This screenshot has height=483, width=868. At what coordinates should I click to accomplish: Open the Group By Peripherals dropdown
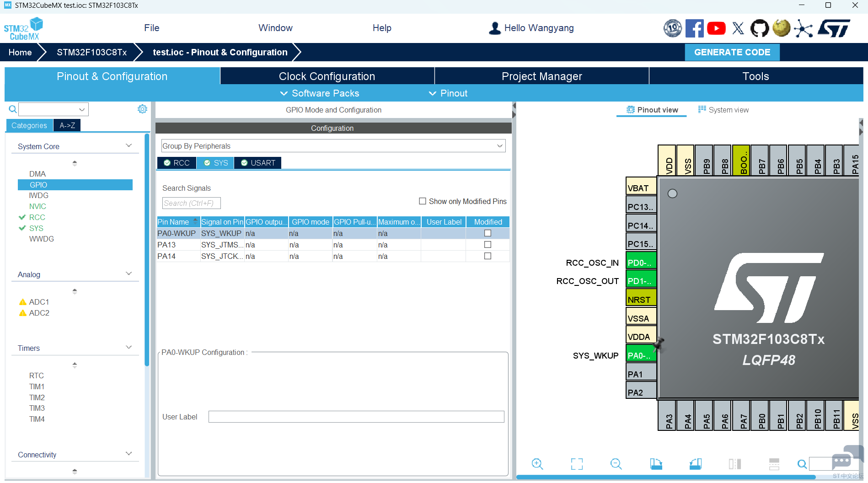(x=333, y=146)
